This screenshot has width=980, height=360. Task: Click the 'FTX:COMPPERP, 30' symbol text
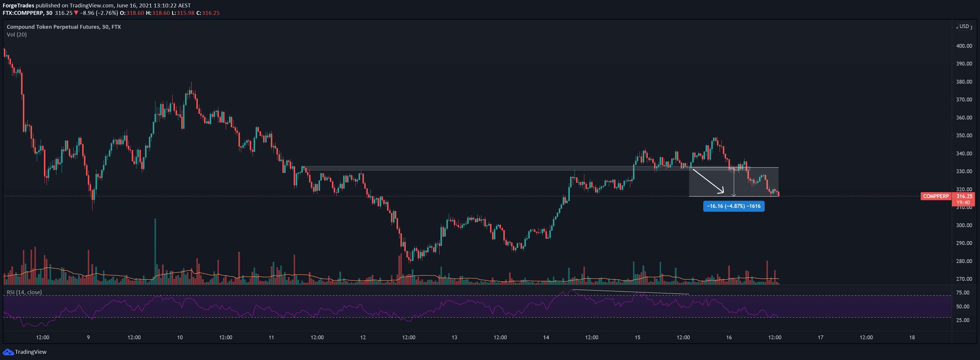coord(27,13)
